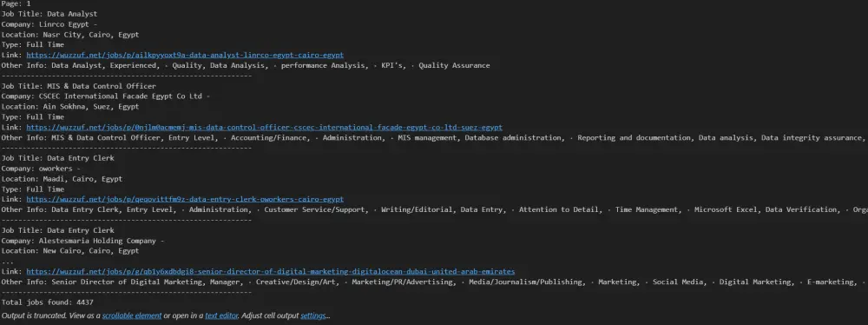Click the Other Info line mentioning Microsoft Excel
Screen dimensions: 868x325
point(434,209)
